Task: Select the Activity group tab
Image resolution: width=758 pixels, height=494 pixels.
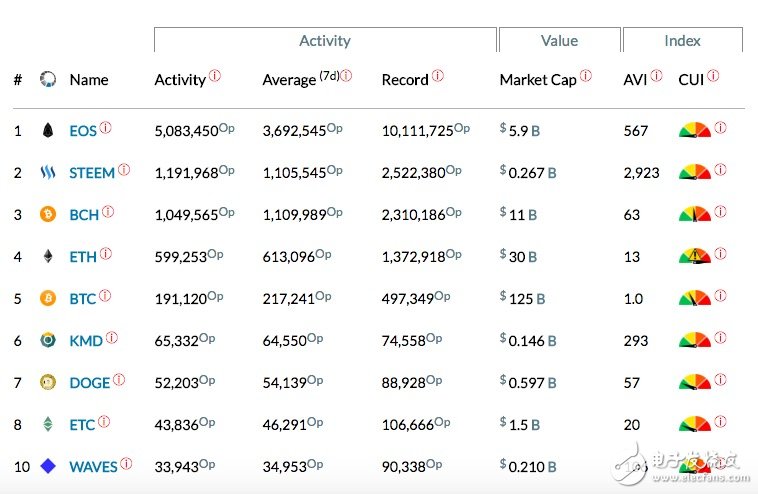Action: tap(325, 40)
